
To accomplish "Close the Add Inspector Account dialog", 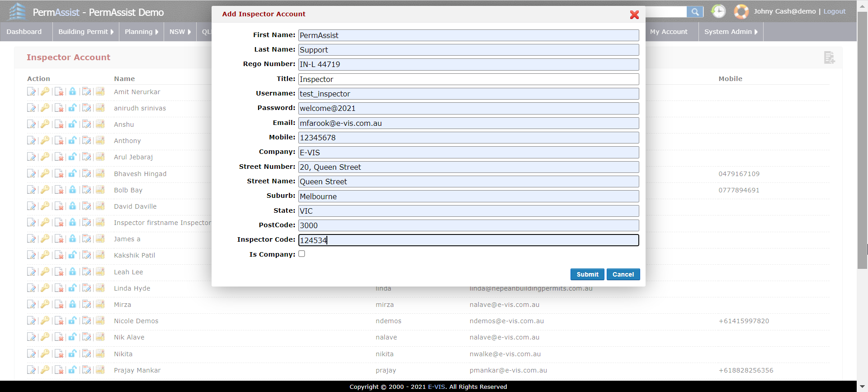I will (x=634, y=14).
